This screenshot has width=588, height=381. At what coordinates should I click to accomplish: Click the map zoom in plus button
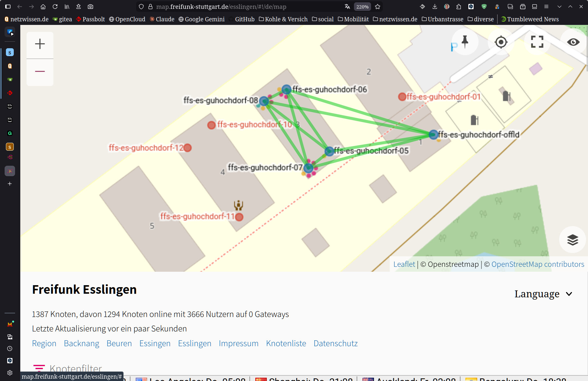tap(40, 44)
